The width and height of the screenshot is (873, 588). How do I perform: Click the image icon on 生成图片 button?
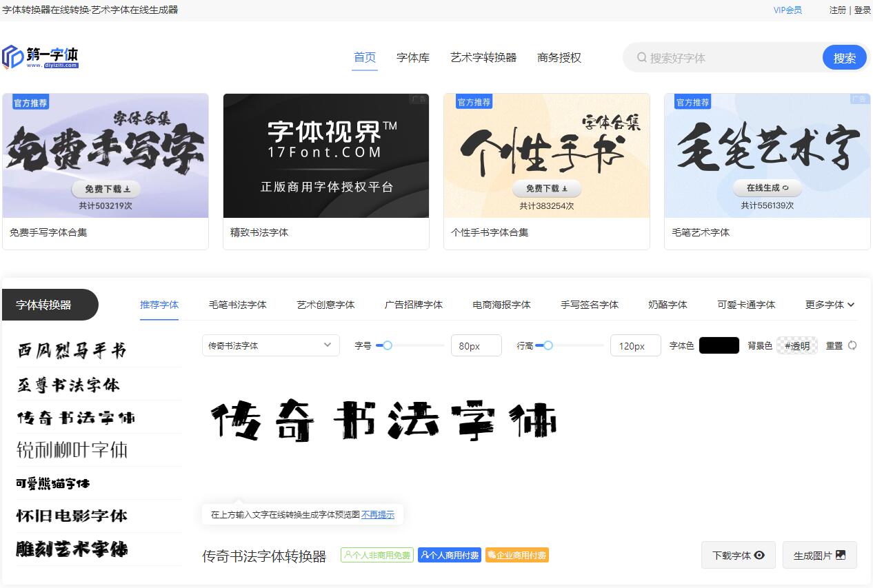(840, 555)
